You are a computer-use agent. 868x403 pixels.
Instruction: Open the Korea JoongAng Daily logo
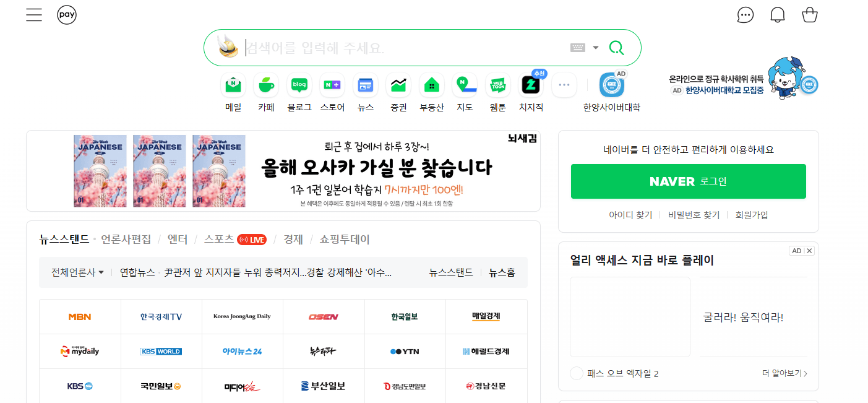tap(242, 317)
